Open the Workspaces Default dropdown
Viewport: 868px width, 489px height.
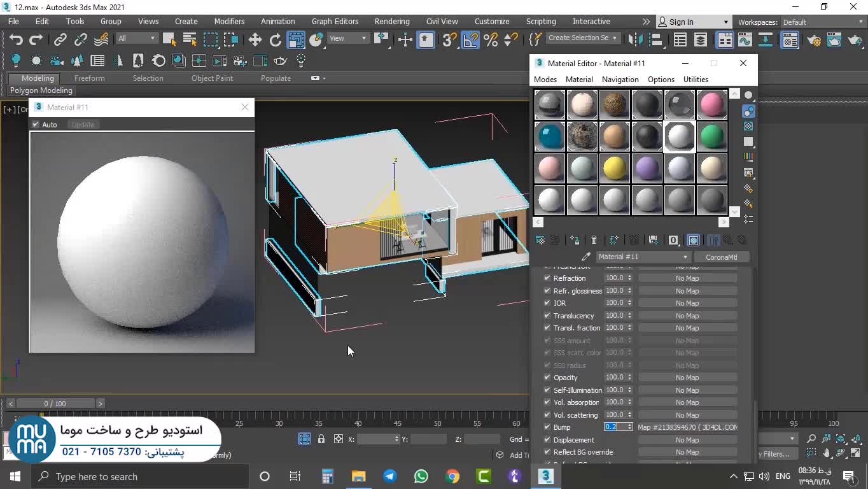[820, 22]
